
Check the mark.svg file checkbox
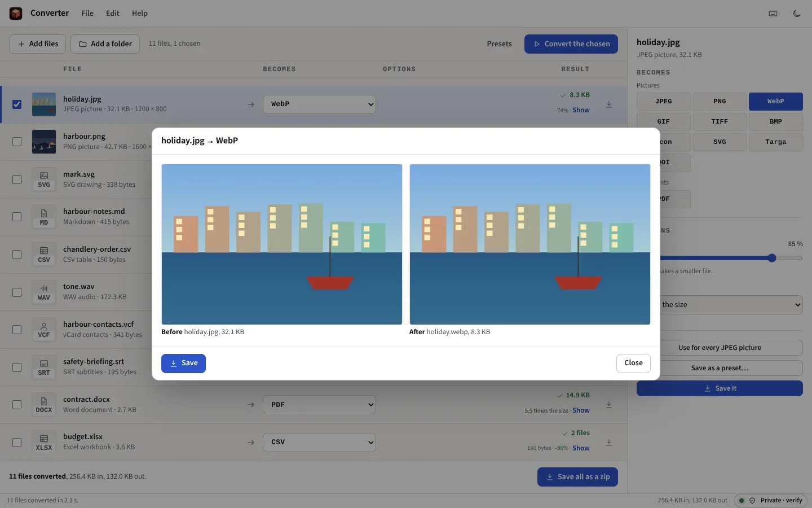pyautogui.click(x=17, y=179)
